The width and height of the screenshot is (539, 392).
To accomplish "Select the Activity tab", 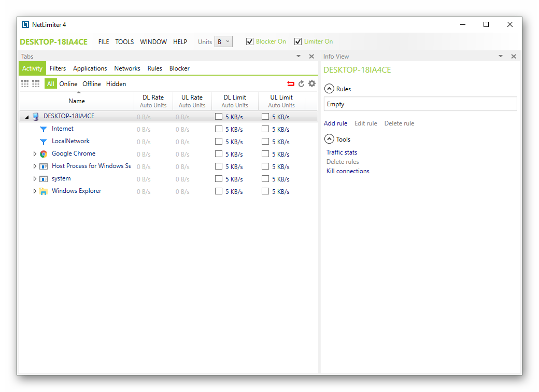I will (x=32, y=68).
